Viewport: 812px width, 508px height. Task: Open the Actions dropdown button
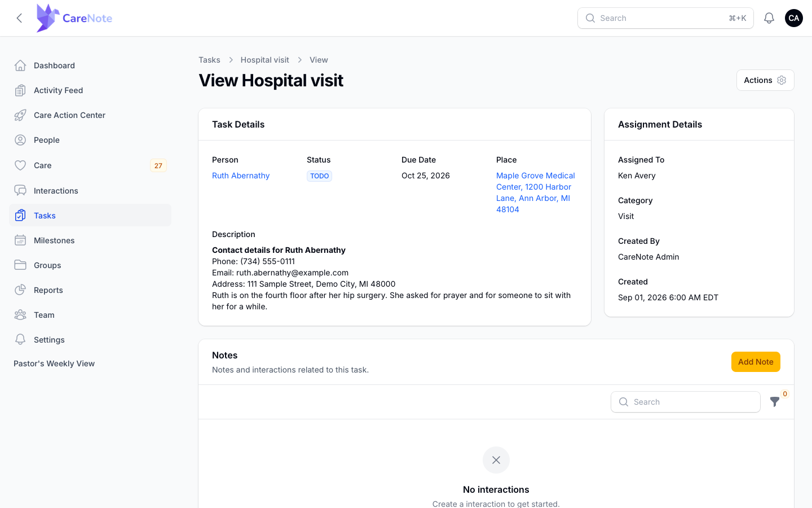(765, 80)
